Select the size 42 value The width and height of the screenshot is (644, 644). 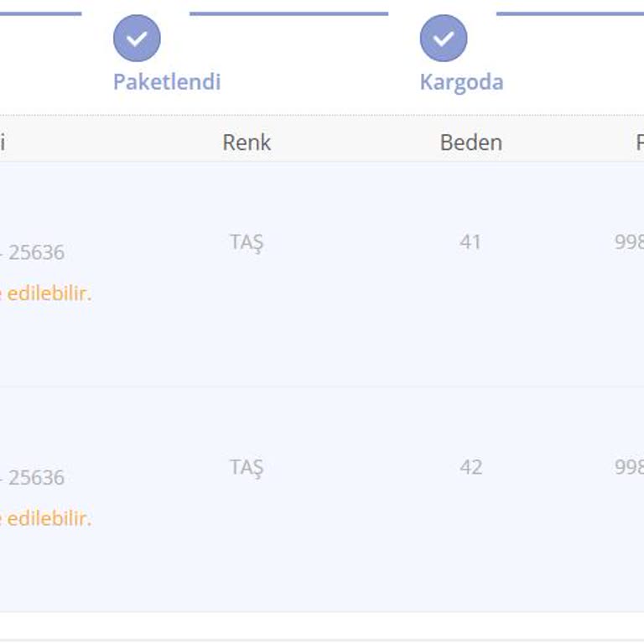[x=470, y=467]
